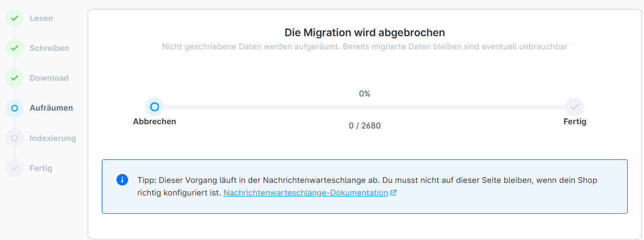Click the blue info icon in tip box
This screenshot has width=644, height=240.
(122, 180)
